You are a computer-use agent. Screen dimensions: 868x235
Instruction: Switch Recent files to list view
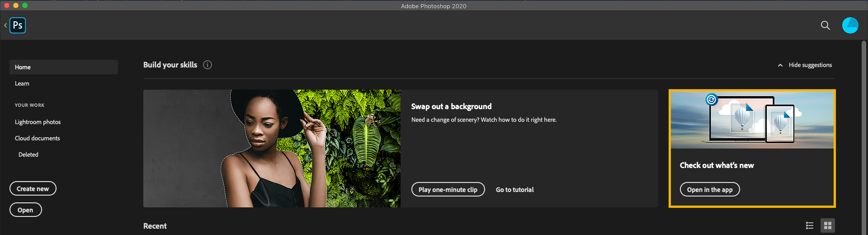810,225
